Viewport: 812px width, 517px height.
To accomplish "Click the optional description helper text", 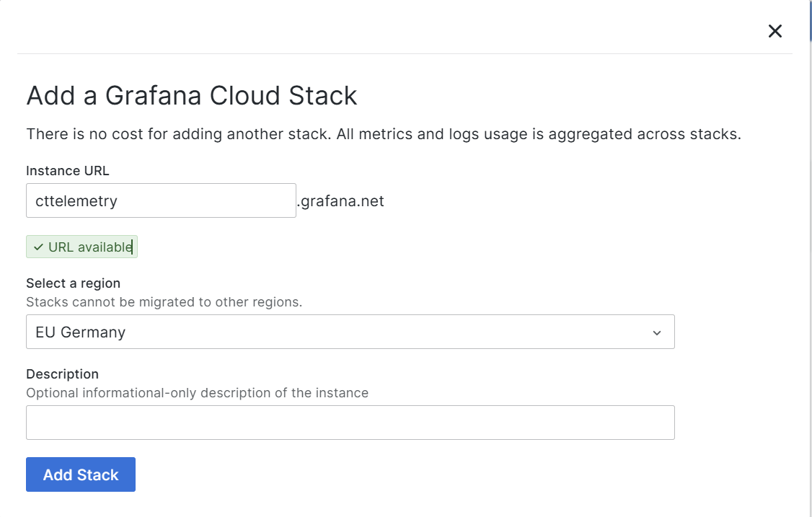I will (197, 393).
